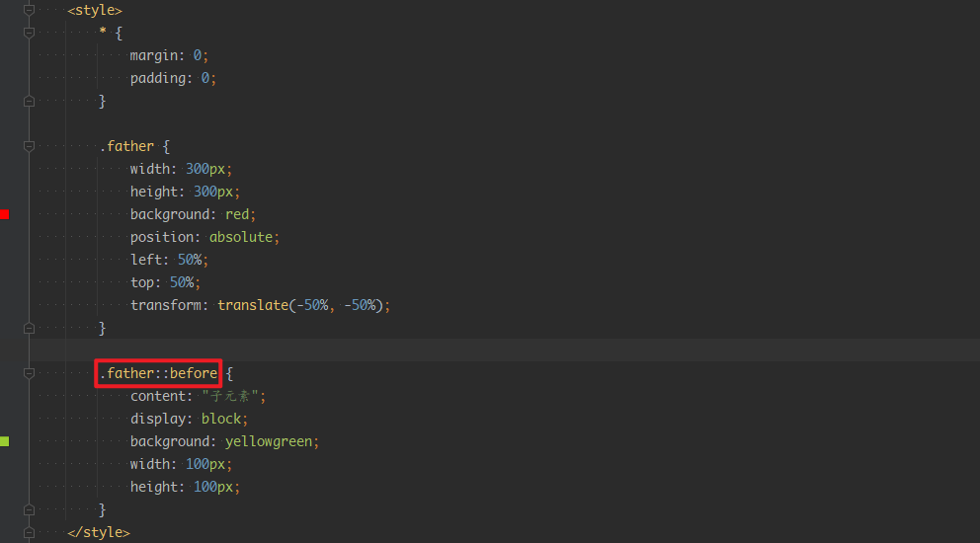Collapse the .father rule block
980x543 pixels.
click(29, 146)
